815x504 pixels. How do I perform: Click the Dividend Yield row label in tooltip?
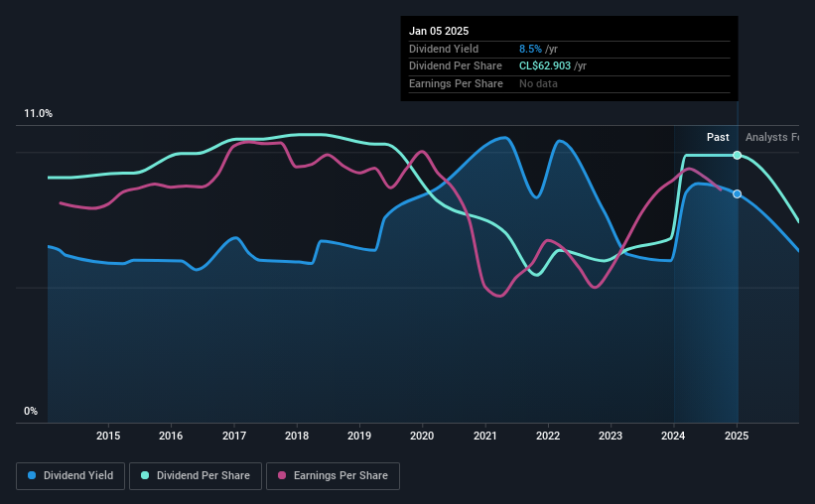[x=444, y=49]
